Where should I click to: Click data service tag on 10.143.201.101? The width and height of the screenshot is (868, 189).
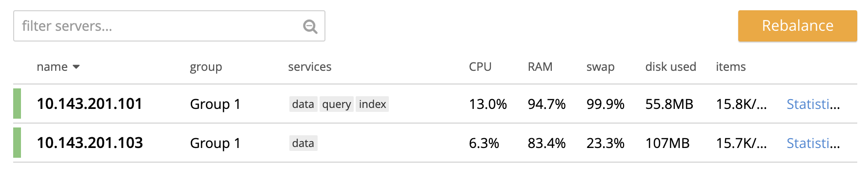pyautogui.click(x=303, y=104)
